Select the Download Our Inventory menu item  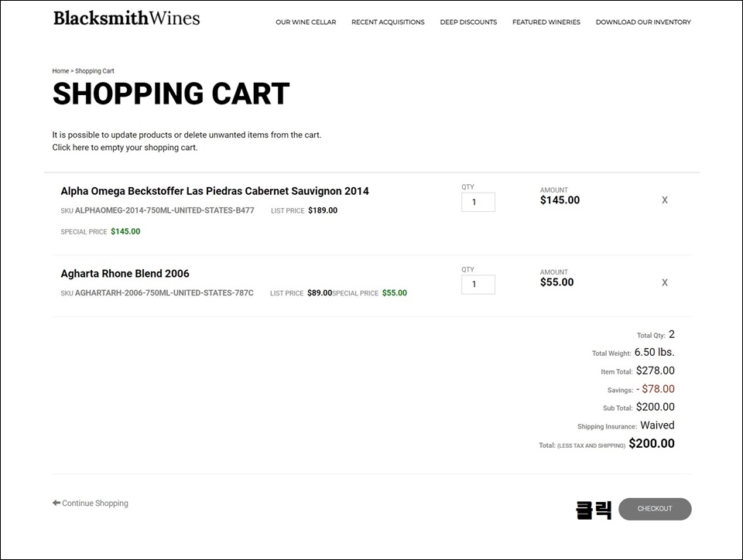(x=643, y=22)
